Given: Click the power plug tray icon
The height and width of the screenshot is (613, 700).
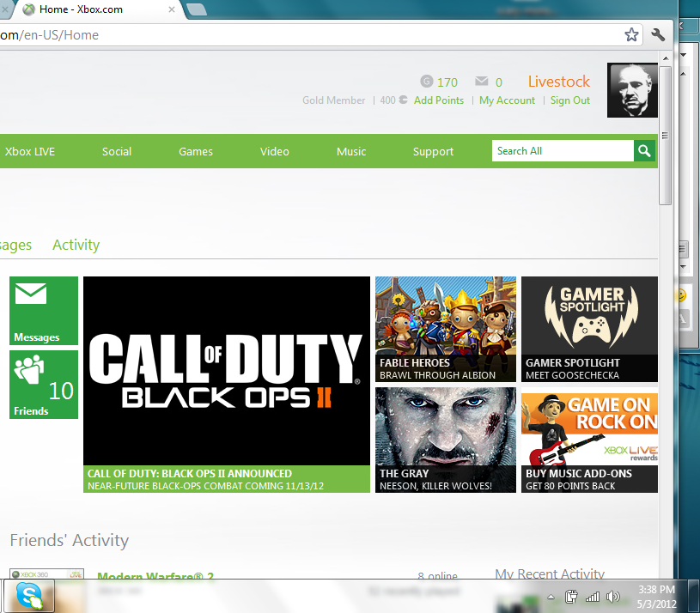Looking at the screenshot, I should [571, 597].
